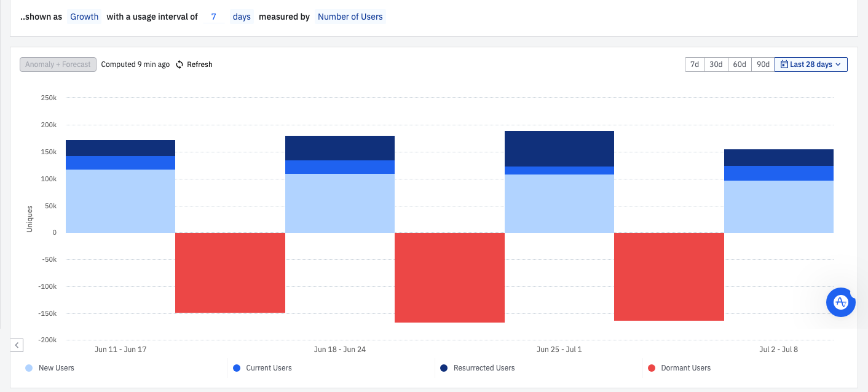Click the Jun 11 - Jun 17 axis label
Viewport: 868px width, 392px height.
pos(120,350)
